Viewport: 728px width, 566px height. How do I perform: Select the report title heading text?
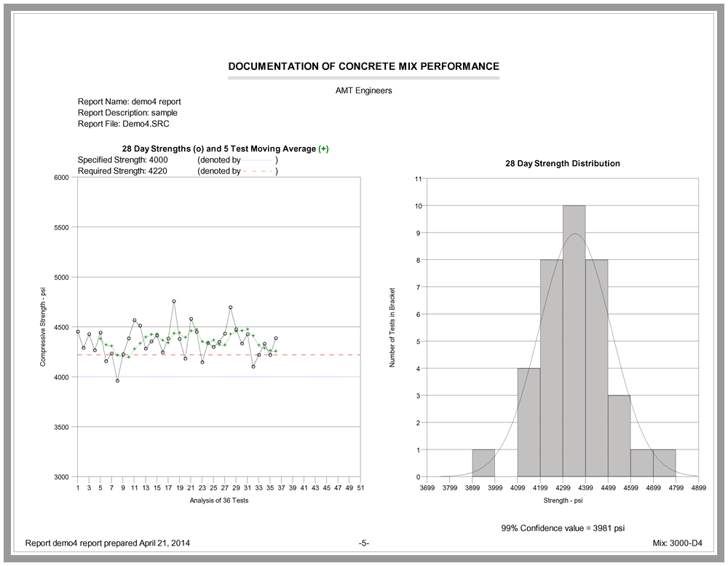pos(363,66)
